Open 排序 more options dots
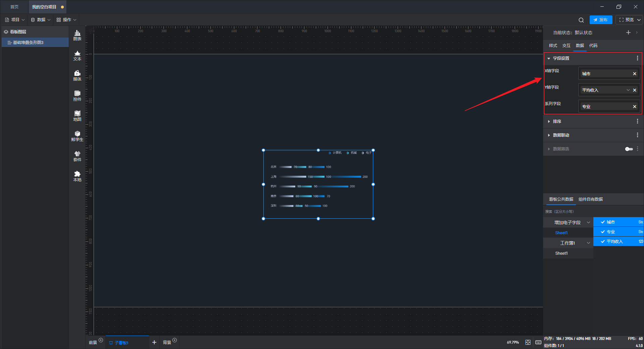 click(637, 121)
